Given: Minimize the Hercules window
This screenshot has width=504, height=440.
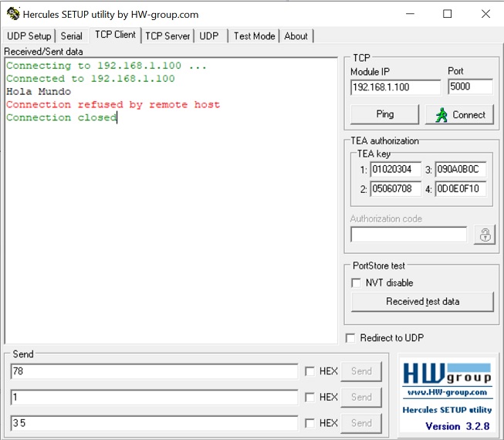Looking at the screenshot, I should coord(410,14).
